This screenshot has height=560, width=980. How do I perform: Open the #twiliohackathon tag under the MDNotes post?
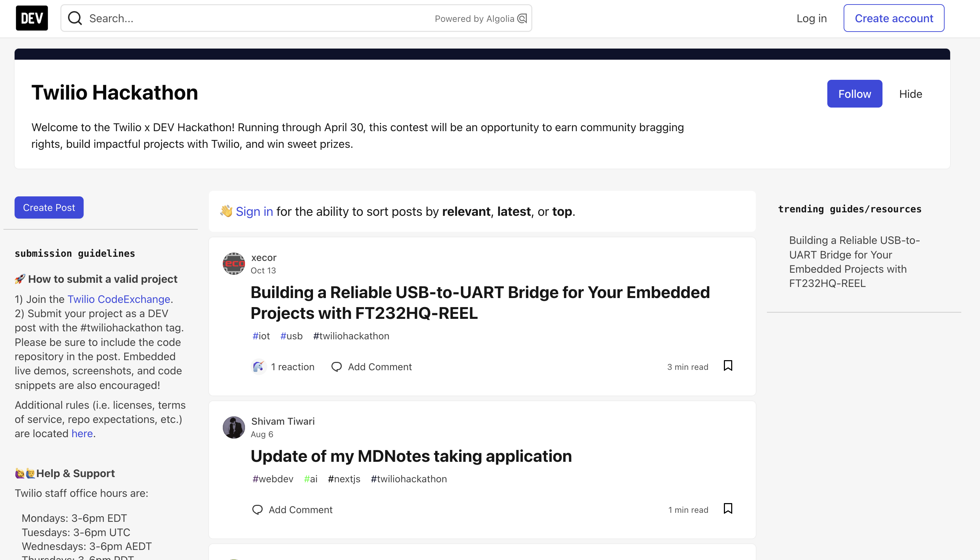(x=409, y=479)
